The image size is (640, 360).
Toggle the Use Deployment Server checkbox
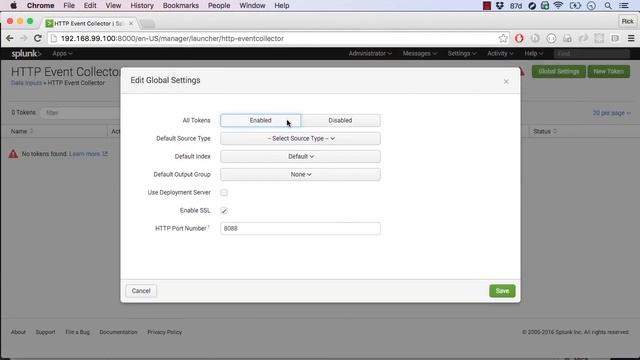224,192
